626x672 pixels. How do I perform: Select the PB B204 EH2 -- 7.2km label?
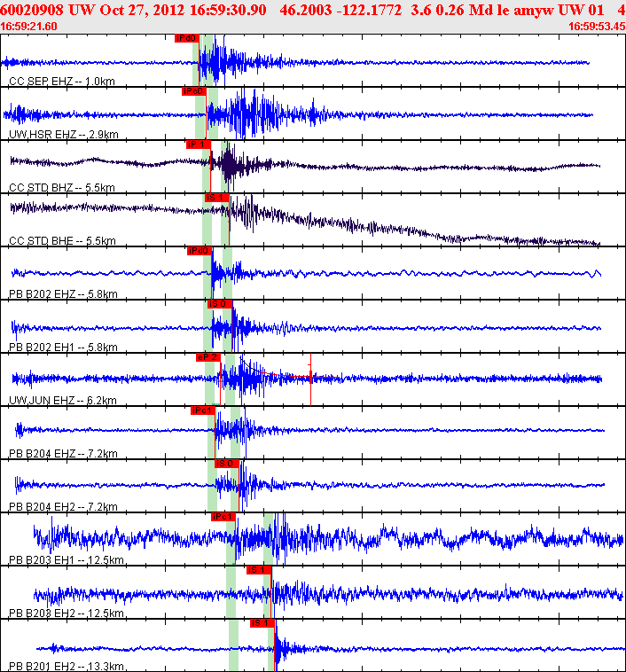[x=63, y=506]
